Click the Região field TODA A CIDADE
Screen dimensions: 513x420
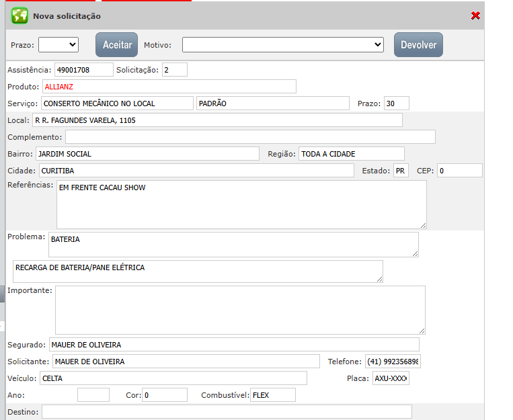[351, 154]
